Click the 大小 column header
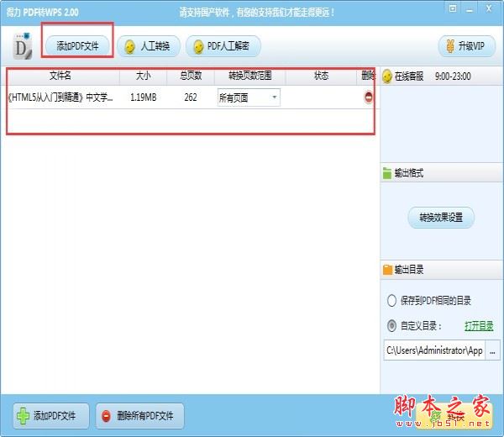This screenshot has width=504, height=437. (x=144, y=76)
